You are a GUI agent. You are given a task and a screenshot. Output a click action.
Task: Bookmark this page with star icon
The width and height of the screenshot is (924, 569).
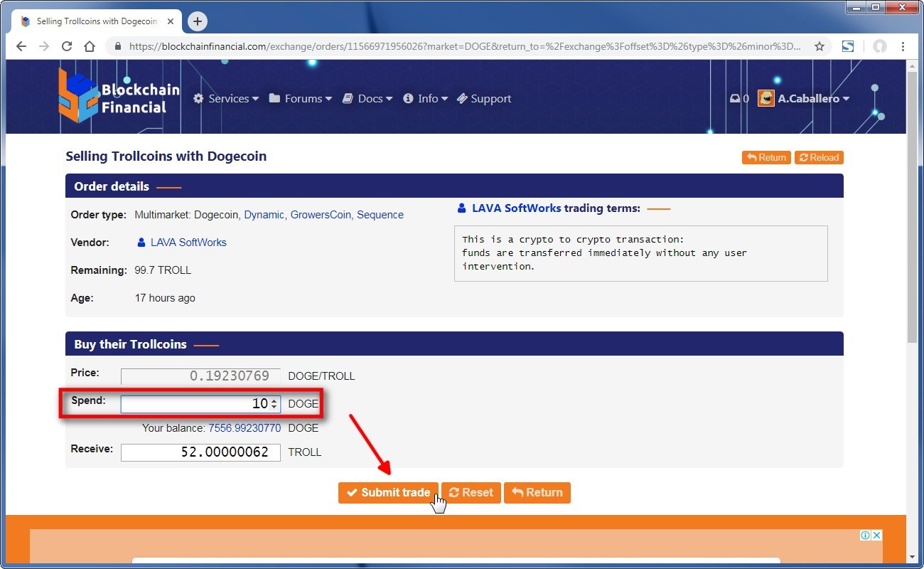coord(819,46)
